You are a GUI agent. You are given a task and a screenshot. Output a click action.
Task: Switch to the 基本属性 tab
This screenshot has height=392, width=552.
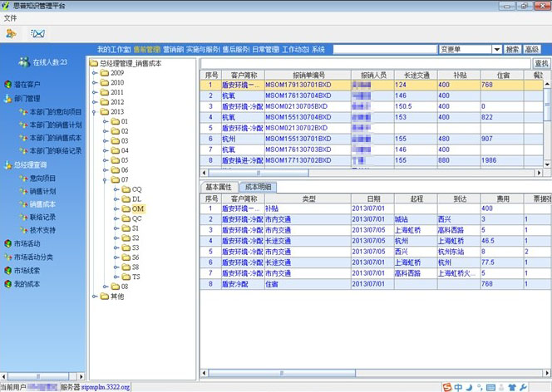coord(219,187)
